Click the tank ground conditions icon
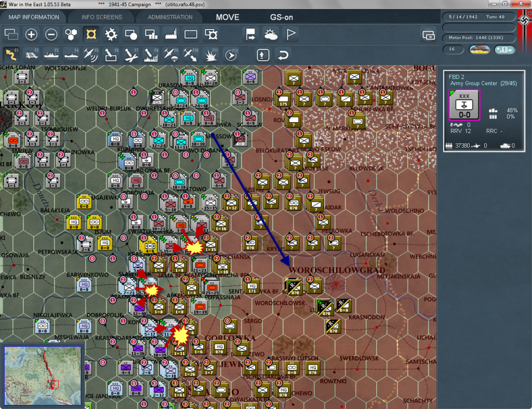 tap(479, 49)
